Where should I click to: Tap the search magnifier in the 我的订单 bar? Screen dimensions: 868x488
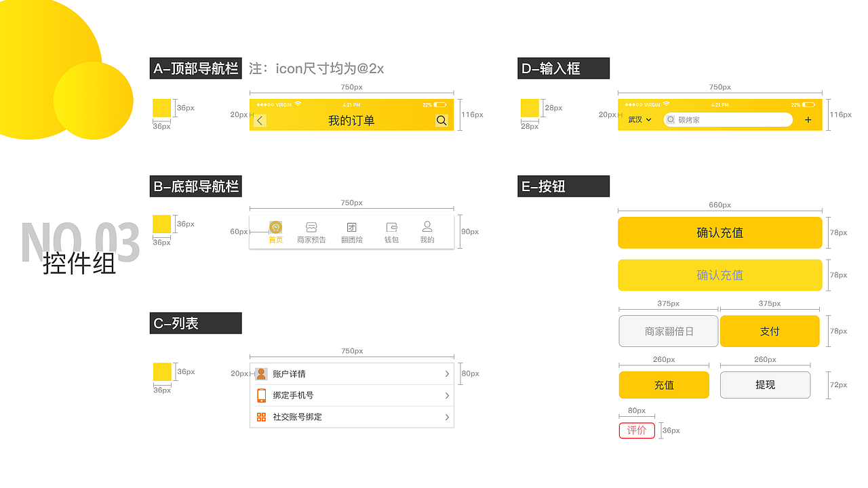(x=441, y=120)
